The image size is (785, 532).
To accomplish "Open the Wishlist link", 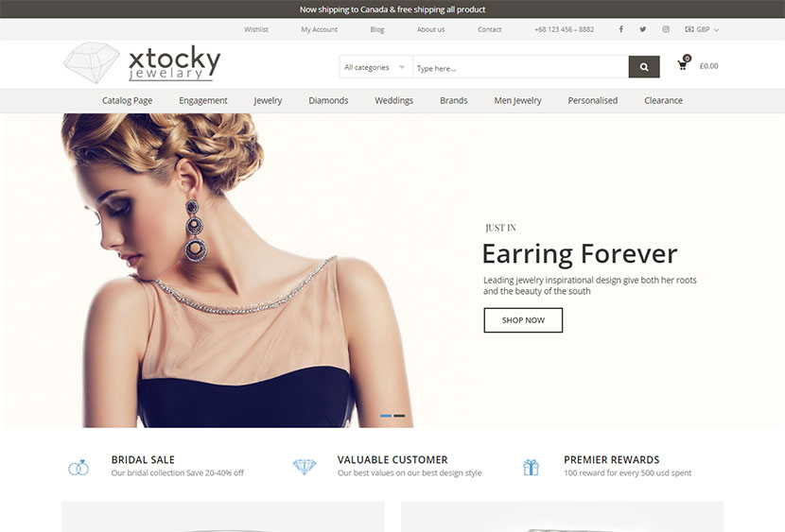I will [256, 29].
